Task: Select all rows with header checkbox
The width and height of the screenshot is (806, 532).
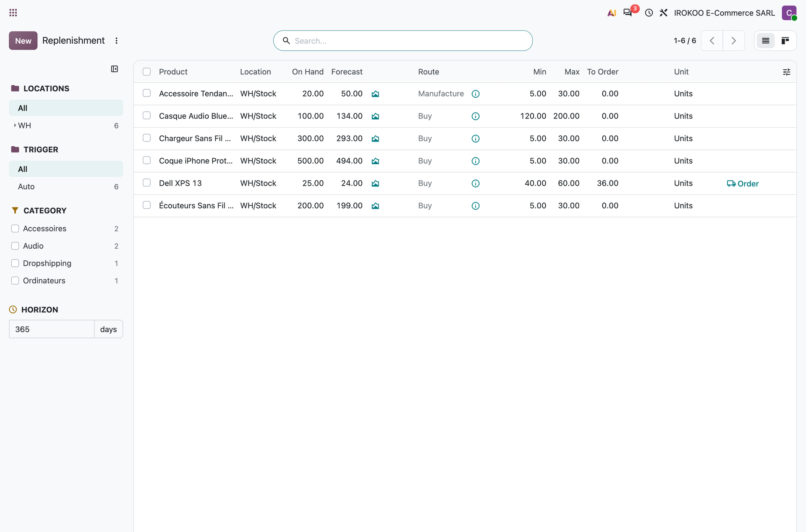Action: point(147,72)
